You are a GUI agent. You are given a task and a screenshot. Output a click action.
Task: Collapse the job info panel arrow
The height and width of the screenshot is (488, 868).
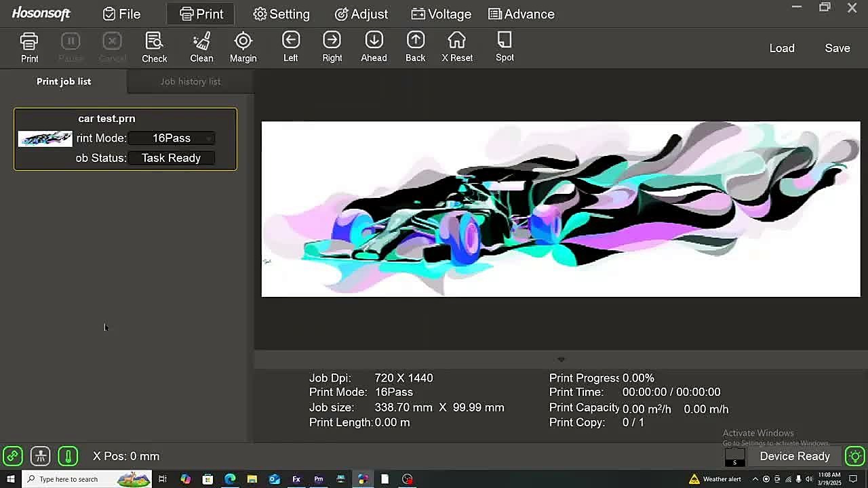[561, 359]
